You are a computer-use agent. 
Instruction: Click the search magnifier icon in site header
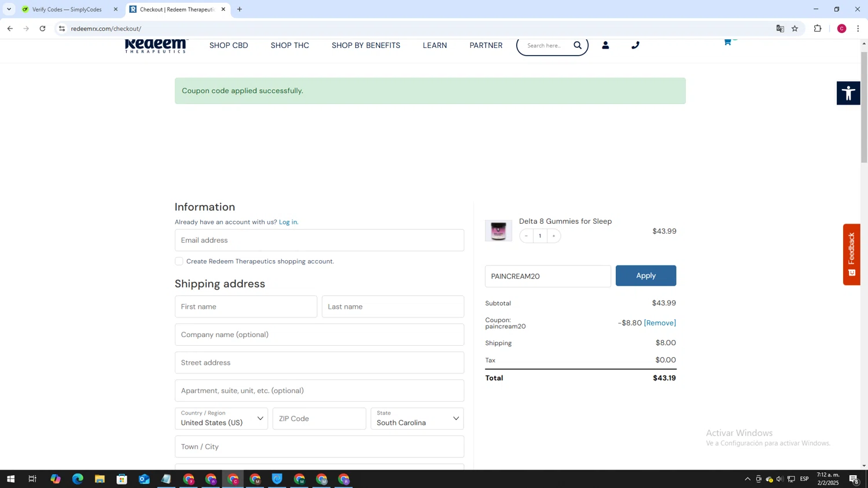(x=578, y=45)
